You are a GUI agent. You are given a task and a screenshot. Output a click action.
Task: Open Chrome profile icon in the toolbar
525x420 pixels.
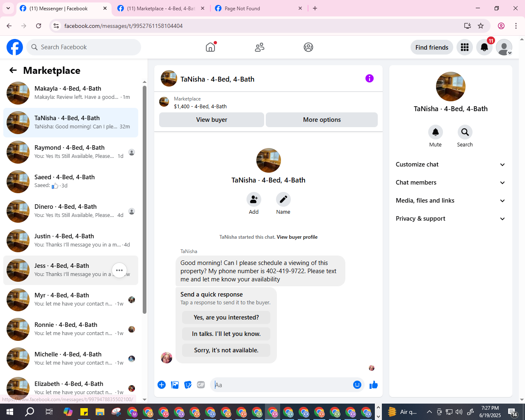pyautogui.click(x=501, y=26)
